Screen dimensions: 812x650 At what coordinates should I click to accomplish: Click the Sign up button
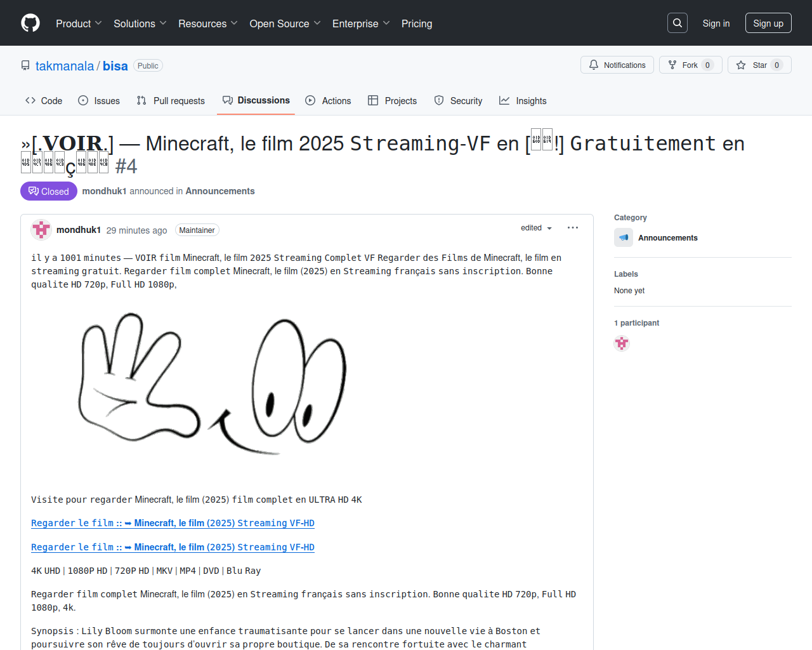[768, 23]
